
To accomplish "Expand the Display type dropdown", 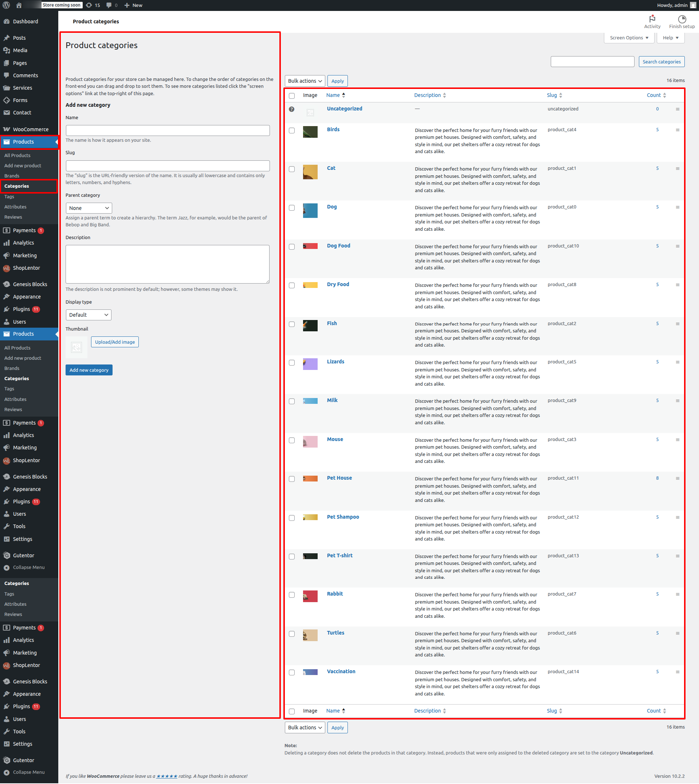I will [x=89, y=315].
